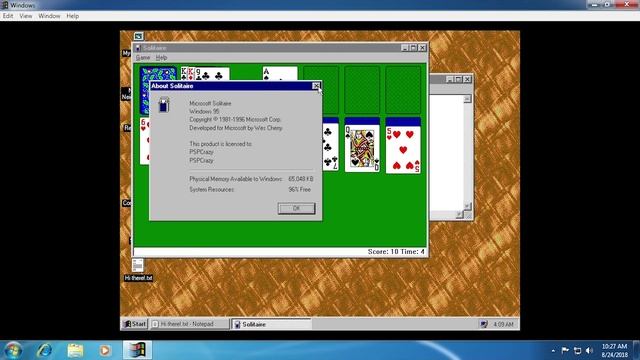Image resolution: width=640 pixels, height=360 pixels.
Task: Click the emulator window title bar icon
Action: click(5, 5)
